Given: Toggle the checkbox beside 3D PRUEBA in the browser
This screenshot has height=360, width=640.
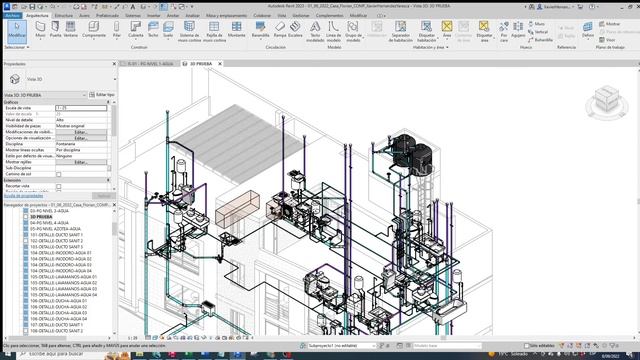Looking at the screenshot, I should click(x=26, y=217).
